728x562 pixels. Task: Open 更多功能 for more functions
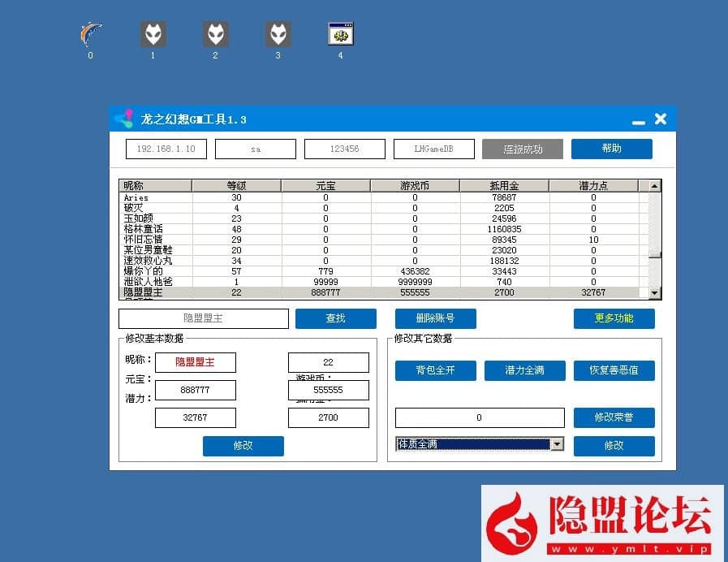(614, 318)
